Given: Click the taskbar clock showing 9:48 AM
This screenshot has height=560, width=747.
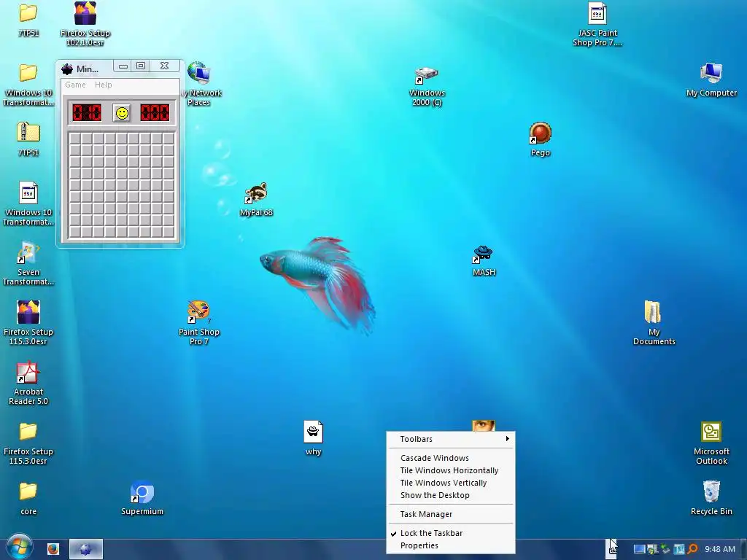Looking at the screenshot, I should 720,550.
